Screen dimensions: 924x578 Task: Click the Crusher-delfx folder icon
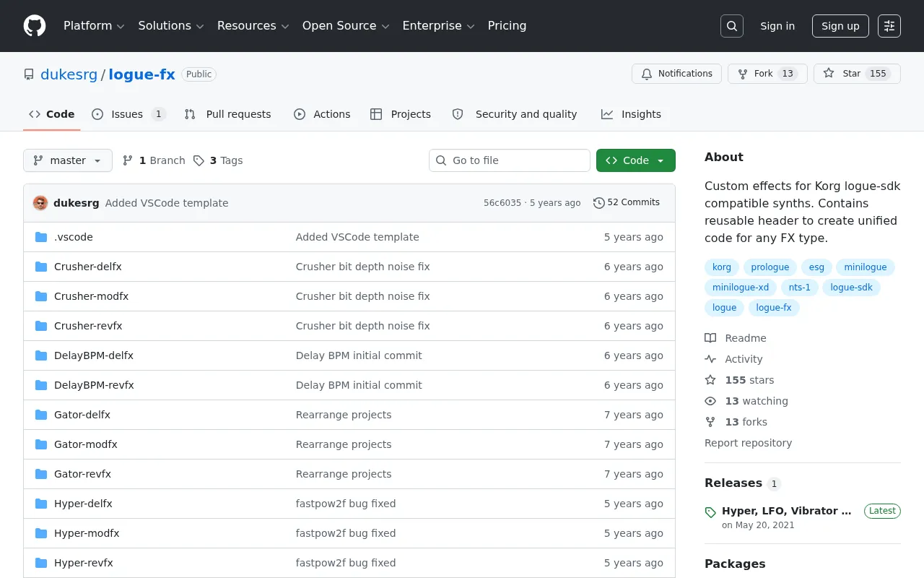tap(41, 267)
